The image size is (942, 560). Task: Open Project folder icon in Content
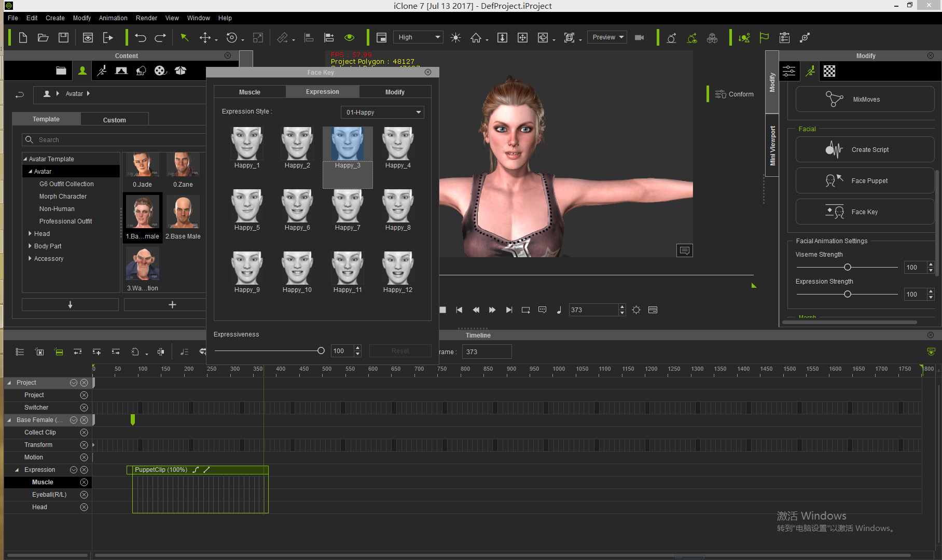[x=61, y=71]
